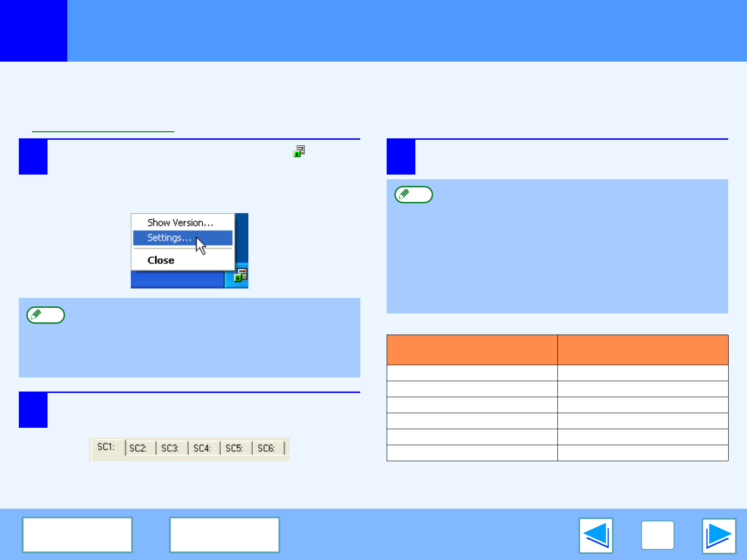Go to next page with right arrow
The width and height of the screenshot is (747, 560).
(718, 536)
